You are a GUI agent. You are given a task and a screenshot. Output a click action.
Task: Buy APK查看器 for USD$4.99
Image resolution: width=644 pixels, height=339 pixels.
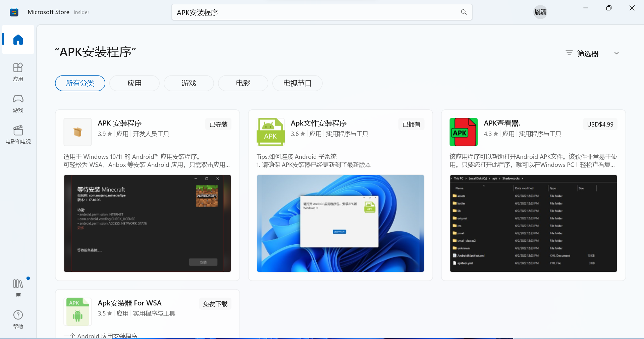point(600,124)
